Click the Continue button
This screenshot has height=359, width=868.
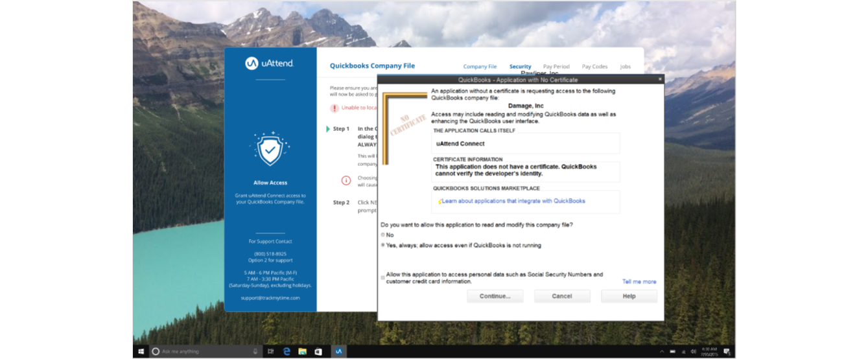[x=495, y=296]
